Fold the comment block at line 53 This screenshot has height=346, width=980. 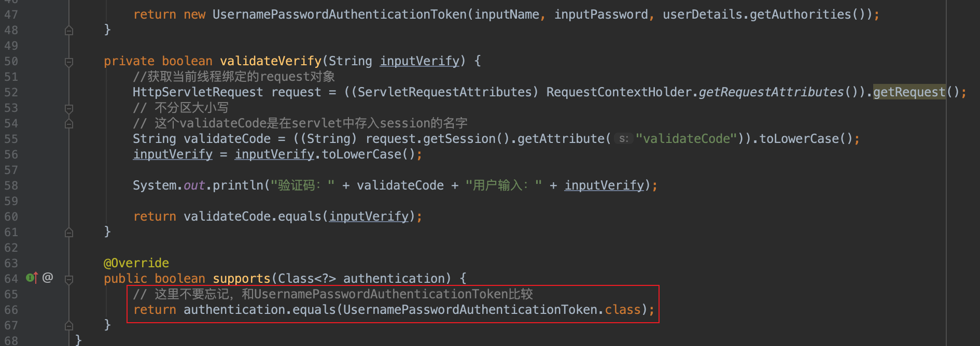(x=69, y=109)
